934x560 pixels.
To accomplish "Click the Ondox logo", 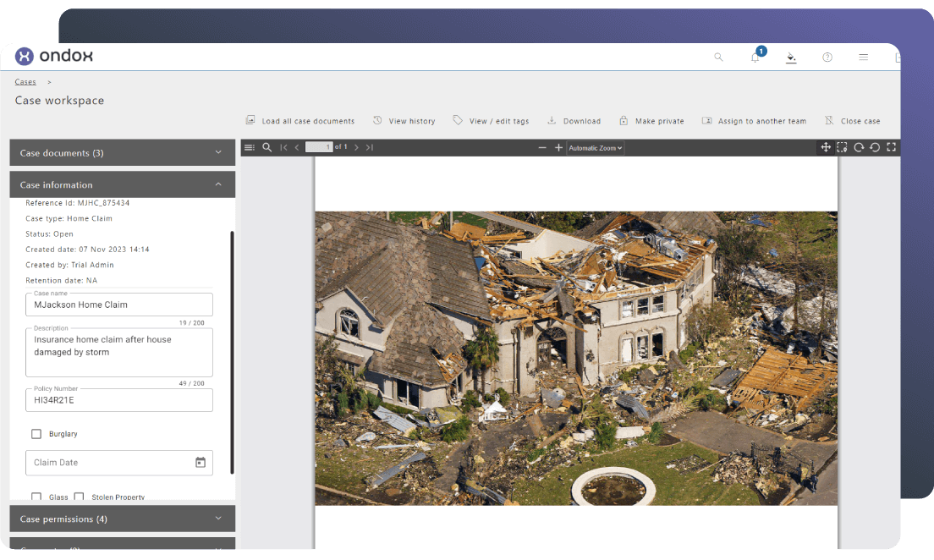I will [54, 56].
